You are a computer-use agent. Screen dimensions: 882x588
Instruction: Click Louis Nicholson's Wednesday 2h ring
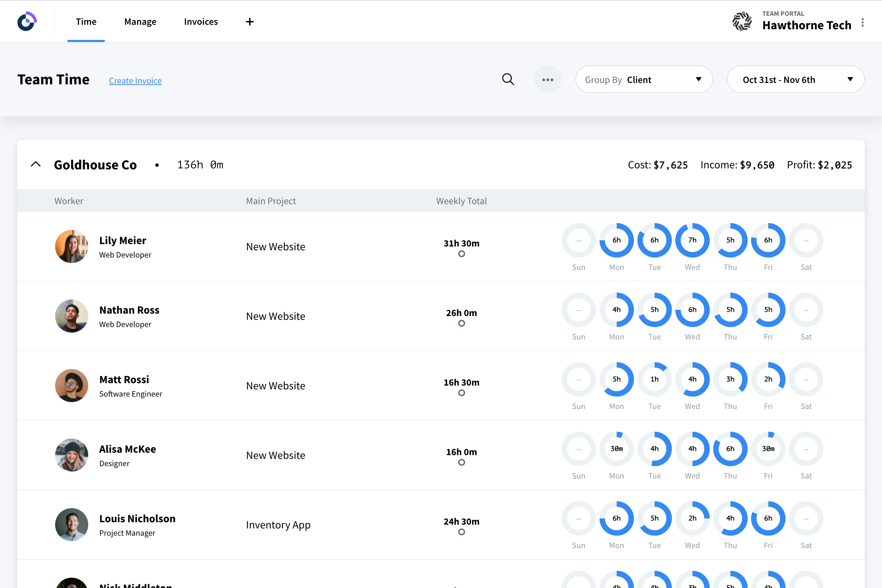coord(693,518)
